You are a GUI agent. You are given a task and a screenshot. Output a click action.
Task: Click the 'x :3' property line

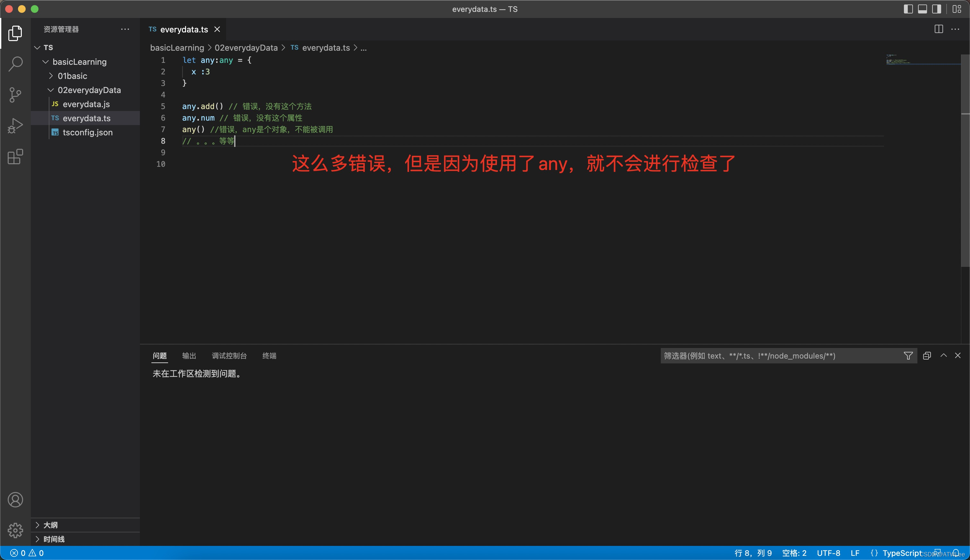point(200,72)
